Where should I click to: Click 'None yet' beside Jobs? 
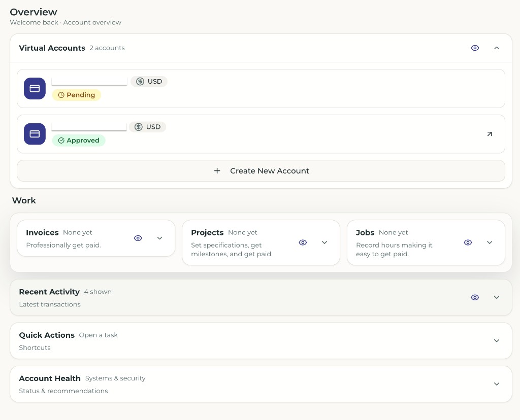[x=394, y=232]
